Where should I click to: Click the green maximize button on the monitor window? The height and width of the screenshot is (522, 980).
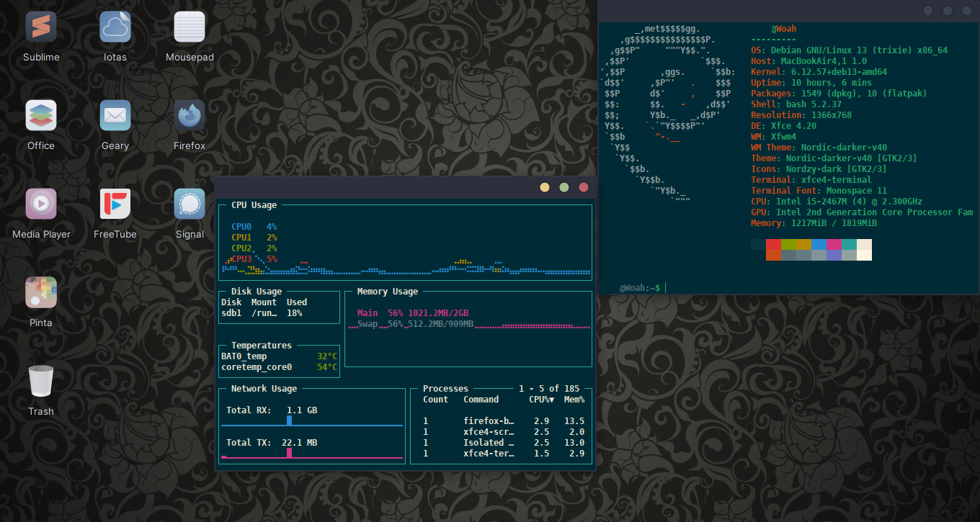tap(564, 188)
